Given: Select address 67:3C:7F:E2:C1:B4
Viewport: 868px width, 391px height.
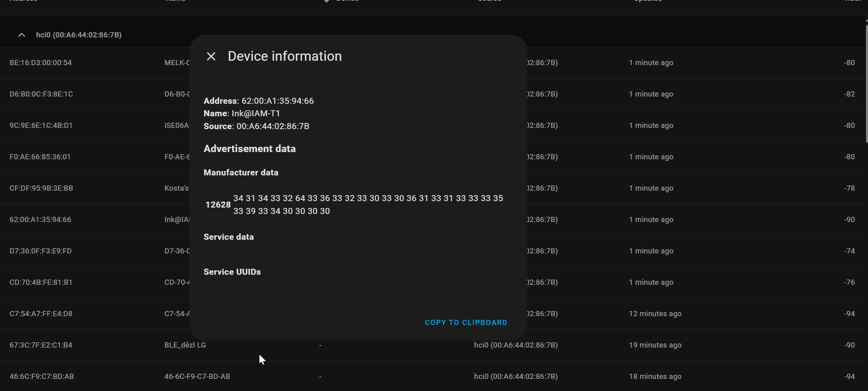Looking at the screenshot, I should pyautogui.click(x=41, y=345).
